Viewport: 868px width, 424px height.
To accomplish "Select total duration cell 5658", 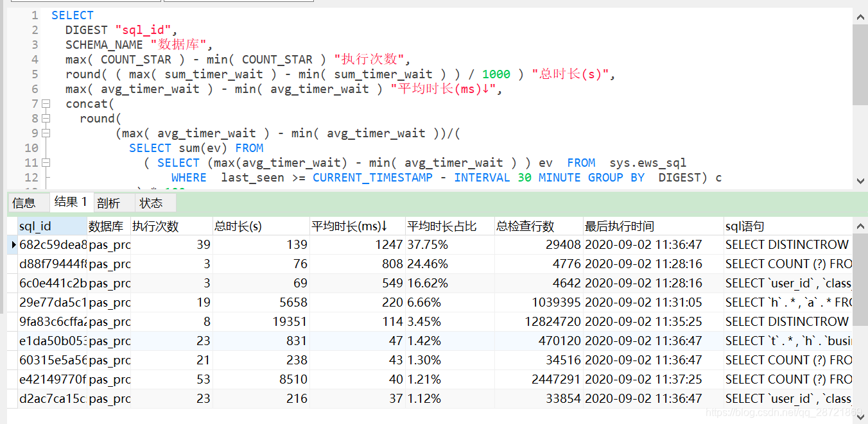I will click(261, 302).
